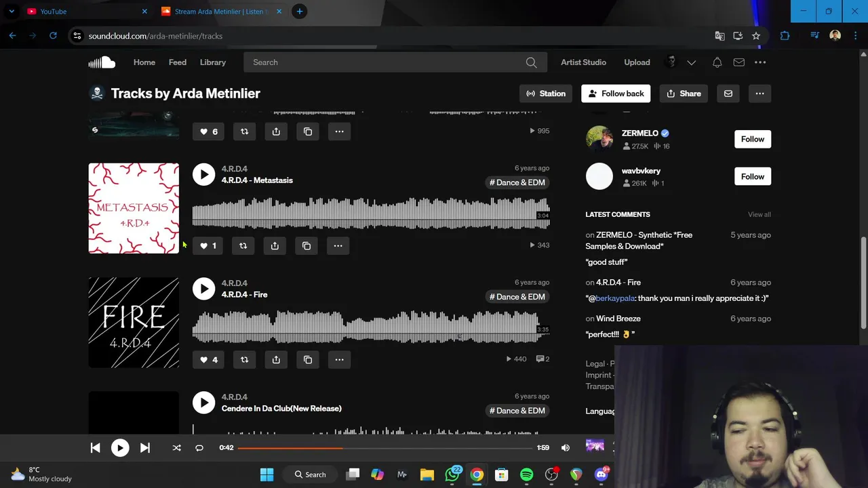868x488 pixels.
Task: Repost the track with 995 plays
Action: click(x=244, y=131)
